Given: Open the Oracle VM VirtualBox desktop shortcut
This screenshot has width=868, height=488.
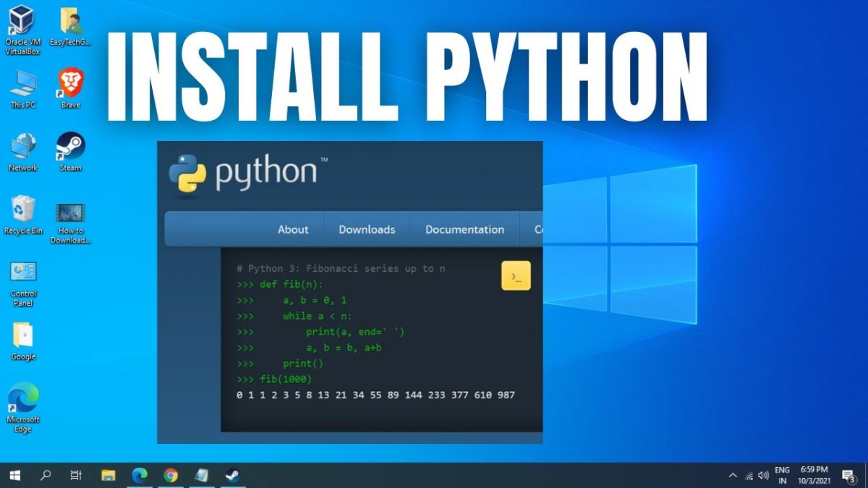Looking at the screenshot, I should (22, 22).
